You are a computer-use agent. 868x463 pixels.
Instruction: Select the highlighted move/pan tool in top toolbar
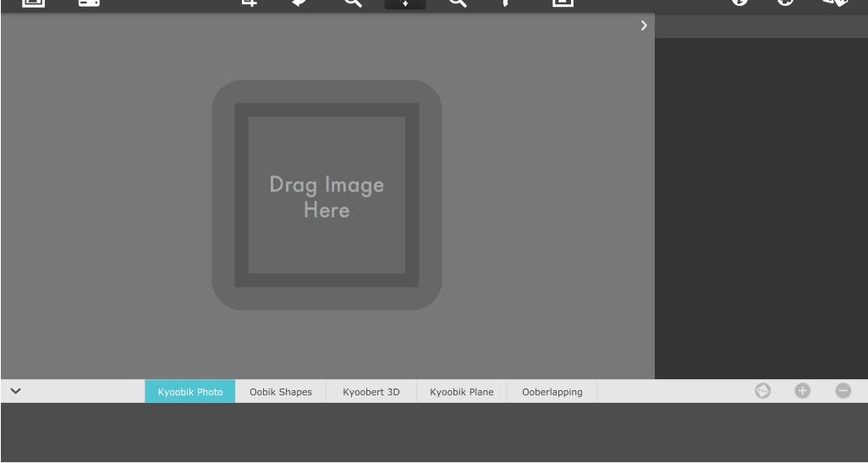point(405,3)
